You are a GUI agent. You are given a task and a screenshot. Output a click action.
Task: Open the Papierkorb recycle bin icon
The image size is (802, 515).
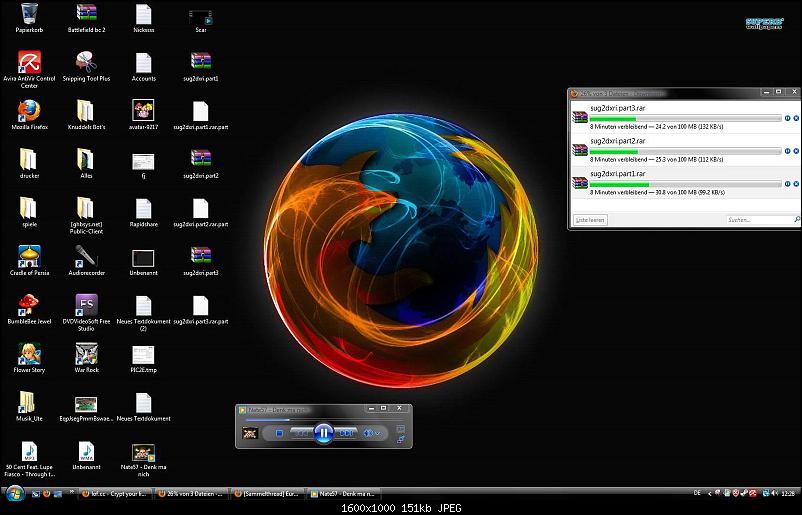29,18
